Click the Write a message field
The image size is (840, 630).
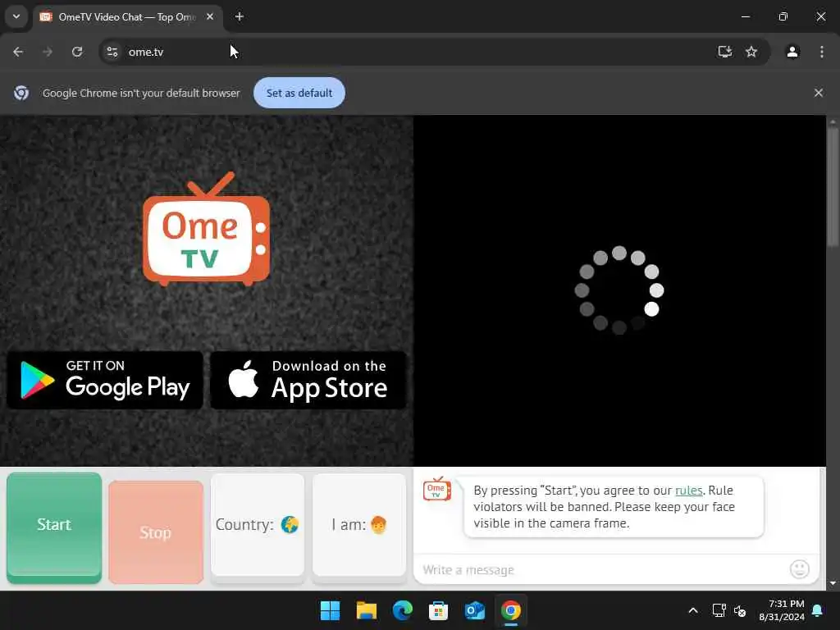click(x=603, y=569)
